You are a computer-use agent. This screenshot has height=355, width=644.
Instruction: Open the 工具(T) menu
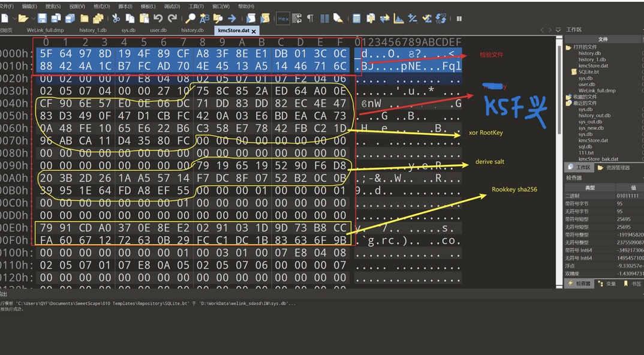196,6
